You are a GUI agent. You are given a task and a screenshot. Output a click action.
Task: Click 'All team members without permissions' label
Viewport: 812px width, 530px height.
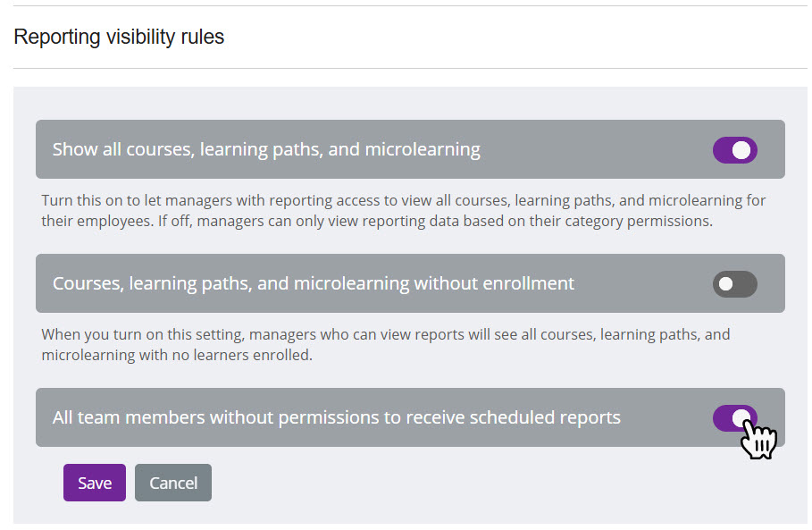336,417
